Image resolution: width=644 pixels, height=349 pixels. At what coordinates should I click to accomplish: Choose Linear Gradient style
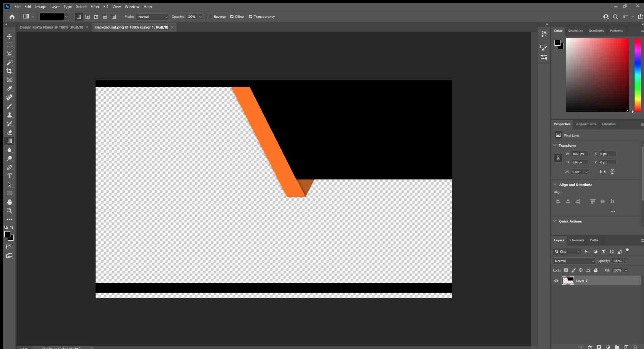[79, 17]
